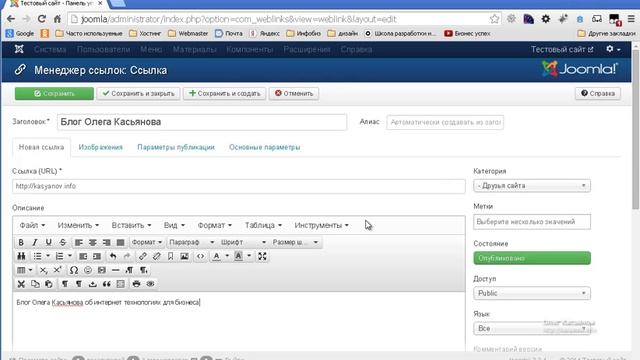Open numbered list style dropdown arrow
The image size is (640, 360).
[x=70, y=256]
